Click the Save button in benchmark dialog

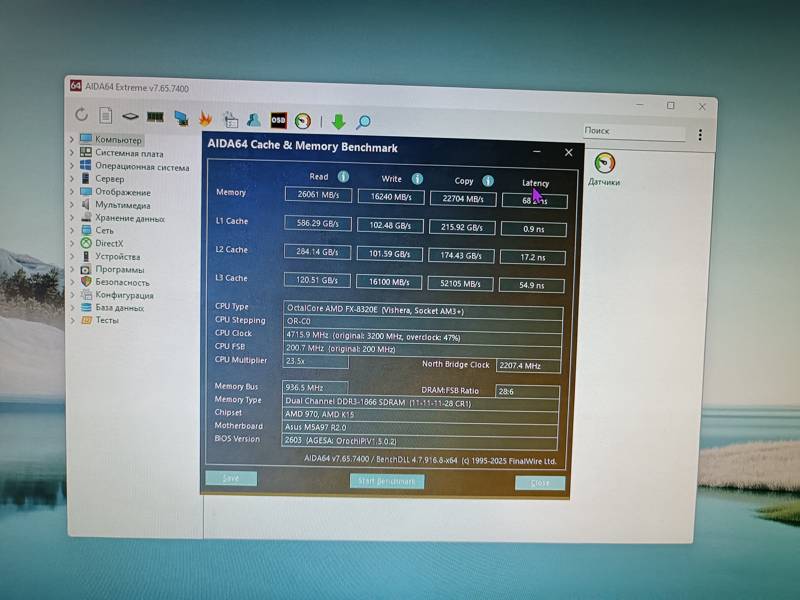click(x=231, y=478)
